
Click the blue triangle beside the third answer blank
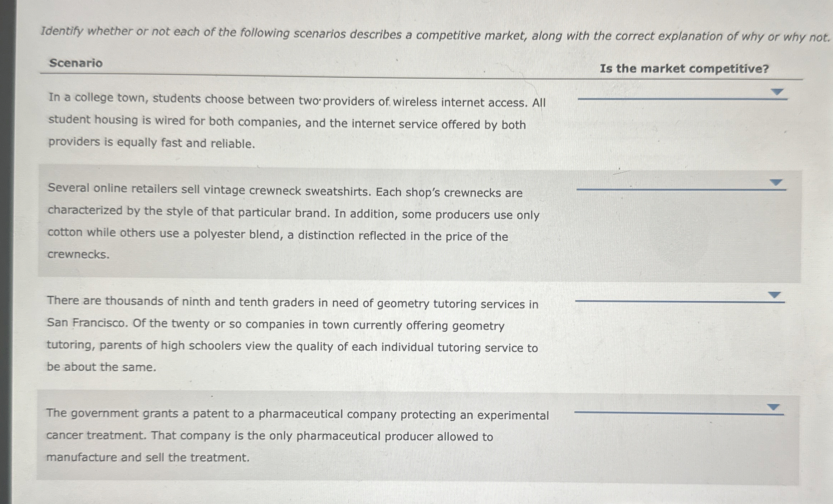774,295
